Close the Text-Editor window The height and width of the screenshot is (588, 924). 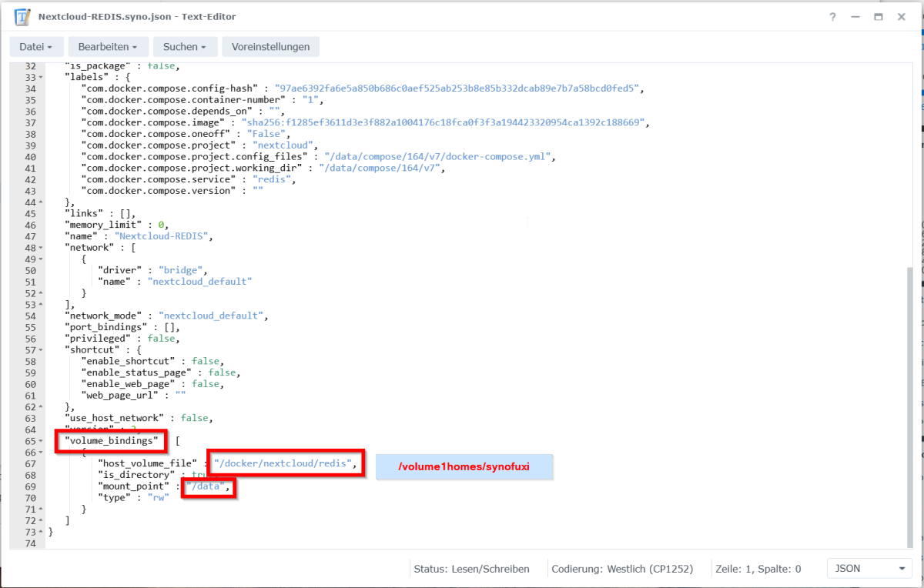point(901,17)
